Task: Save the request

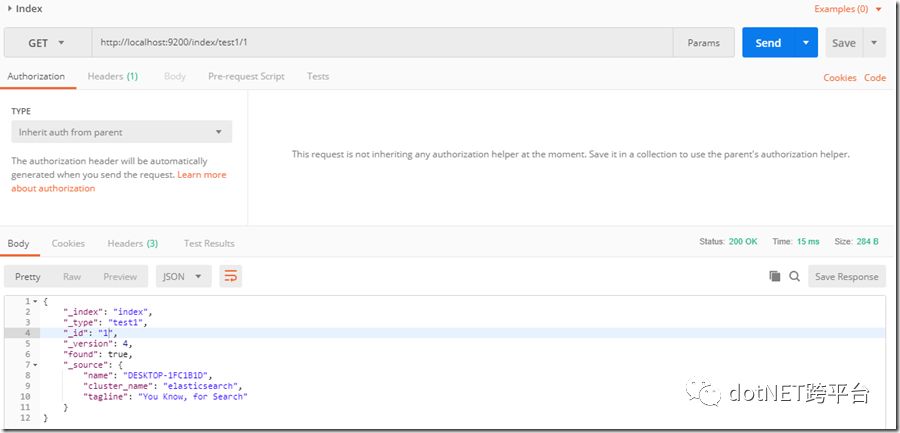Action: click(x=844, y=43)
